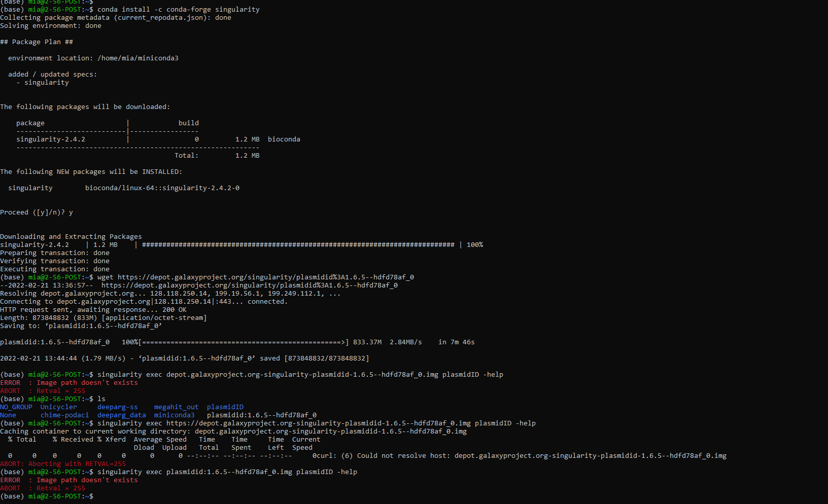Click the singularity download progress bar
This screenshot has height=504, width=828.
(x=294, y=244)
